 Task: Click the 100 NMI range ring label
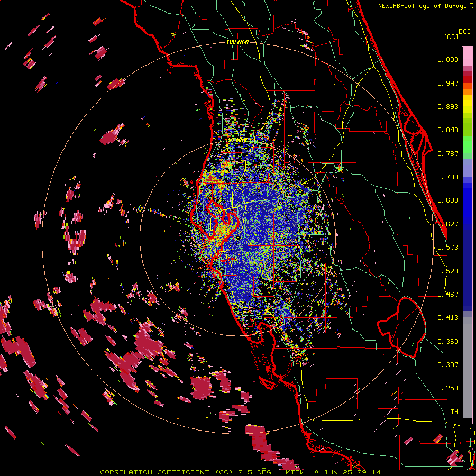[237, 42]
